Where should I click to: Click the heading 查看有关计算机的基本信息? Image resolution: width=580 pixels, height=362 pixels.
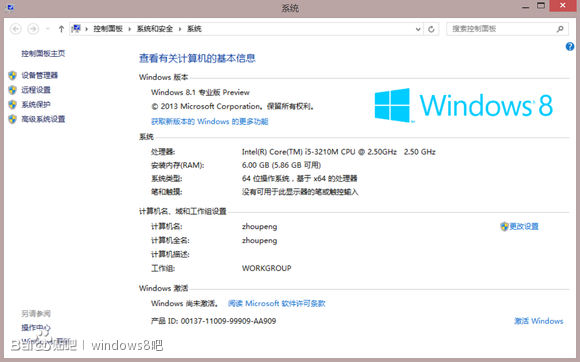click(197, 58)
